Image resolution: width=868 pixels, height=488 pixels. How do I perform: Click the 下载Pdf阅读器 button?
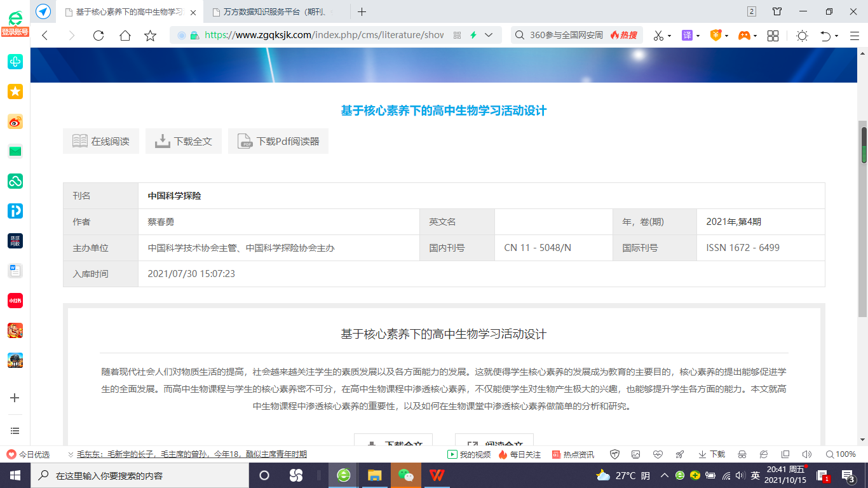click(278, 141)
